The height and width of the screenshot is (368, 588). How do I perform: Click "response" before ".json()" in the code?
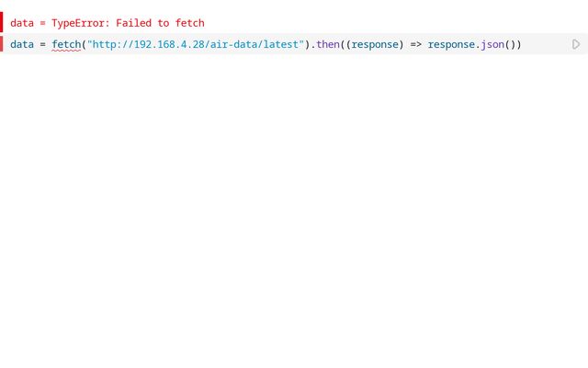451,45
